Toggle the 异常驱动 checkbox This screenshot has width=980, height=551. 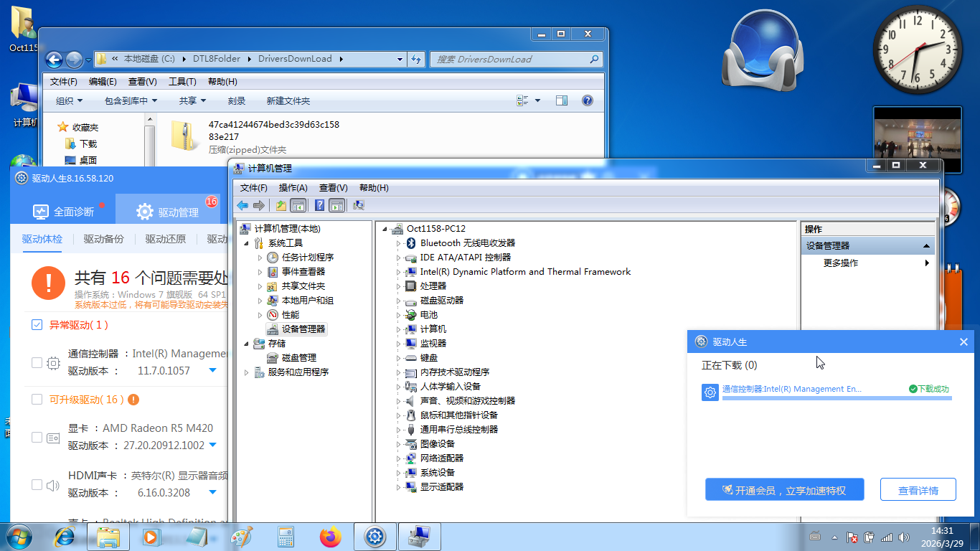click(x=37, y=325)
